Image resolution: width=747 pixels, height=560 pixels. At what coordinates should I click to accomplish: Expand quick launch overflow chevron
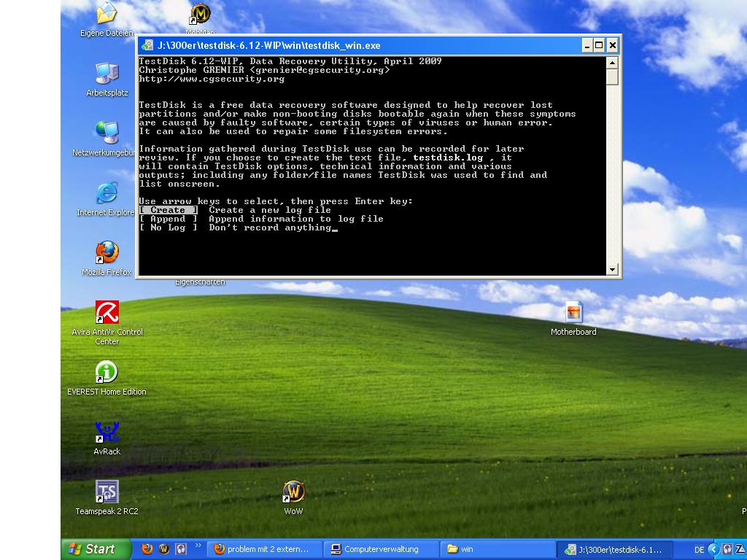click(x=198, y=545)
